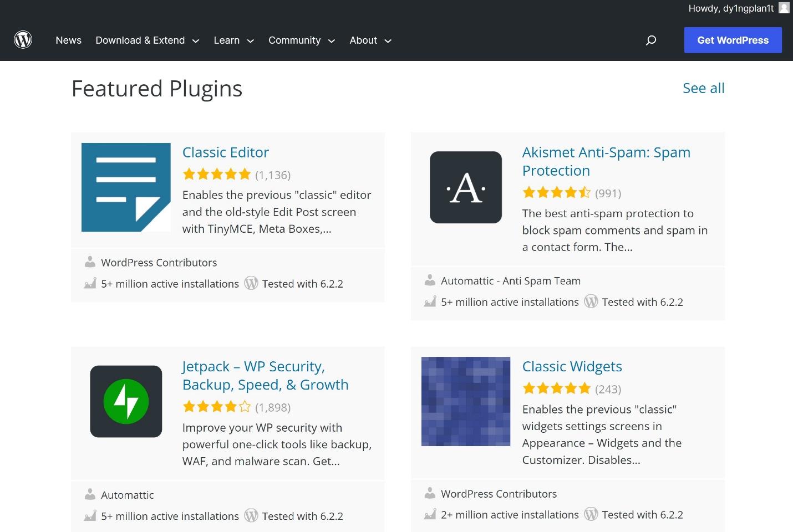Click the user avatar beside Howdy
The width and height of the screenshot is (793, 532).
pos(784,8)
